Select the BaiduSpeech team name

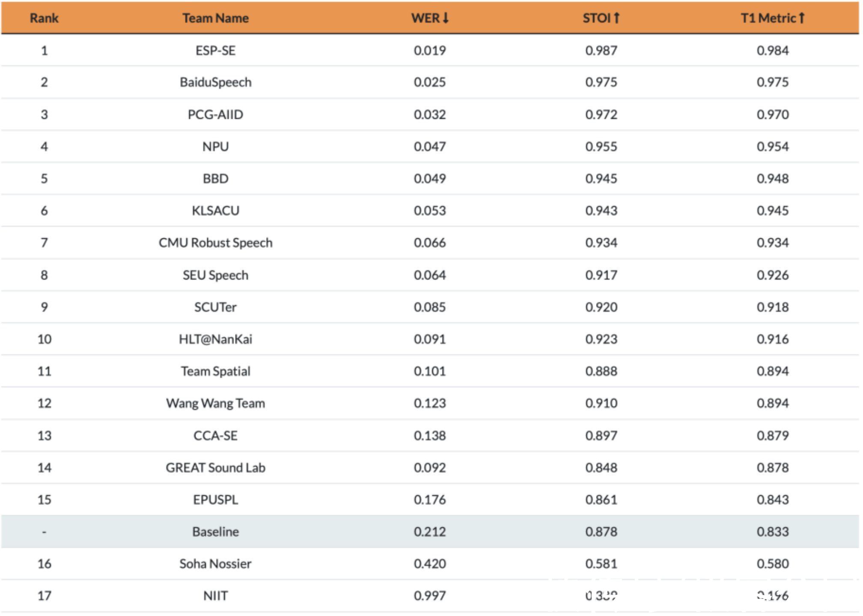(216, 82)
